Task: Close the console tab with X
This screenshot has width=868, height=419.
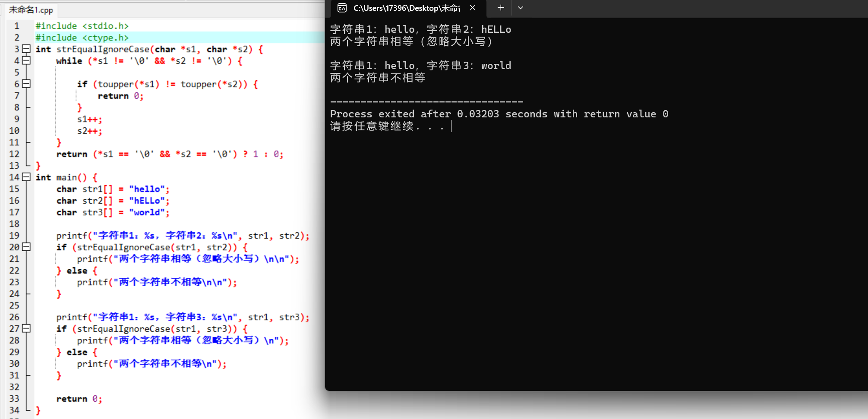Action: point(473,8)
